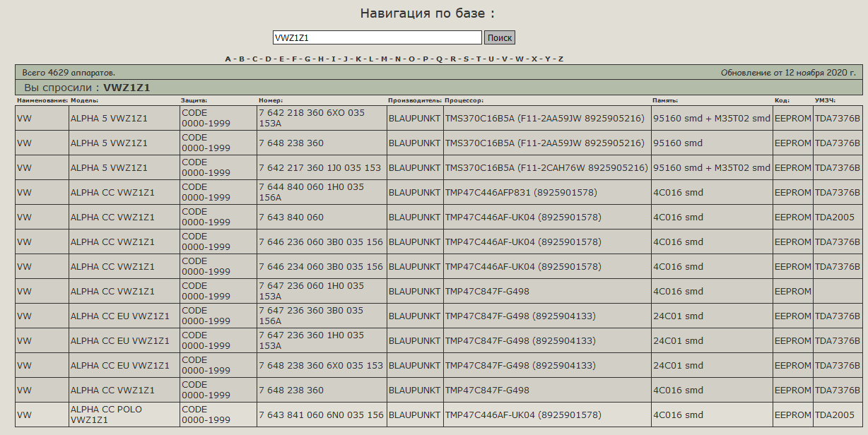Click memory cell 95160 smd without M35T02
Screen dimensions: 868x435
(712, 143)
